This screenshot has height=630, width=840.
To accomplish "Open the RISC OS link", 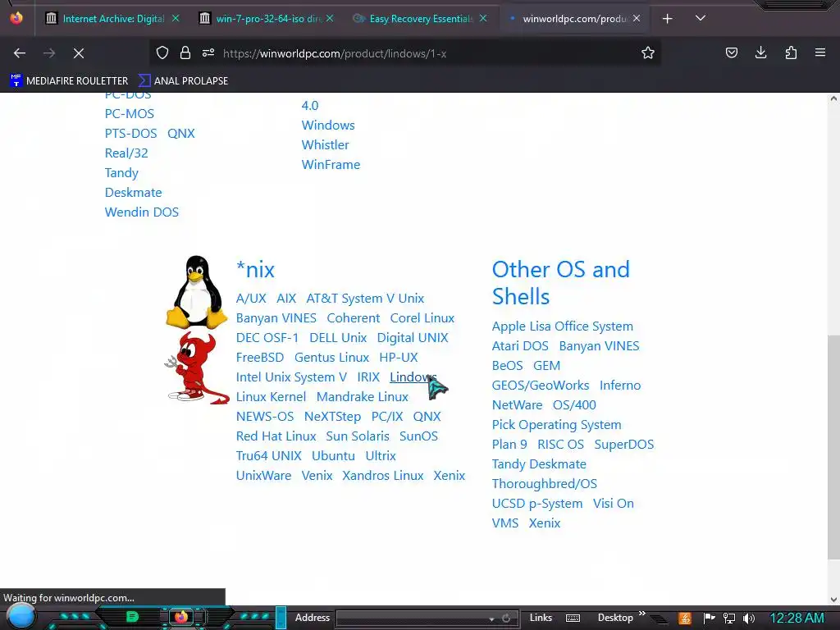I will (x=560, y=445).
